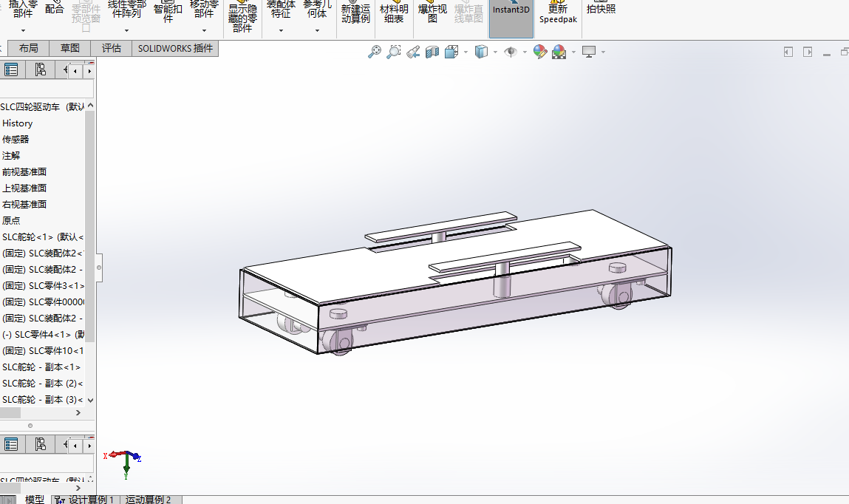Select 右视基准面 in the tree

(x=24, y=204)
